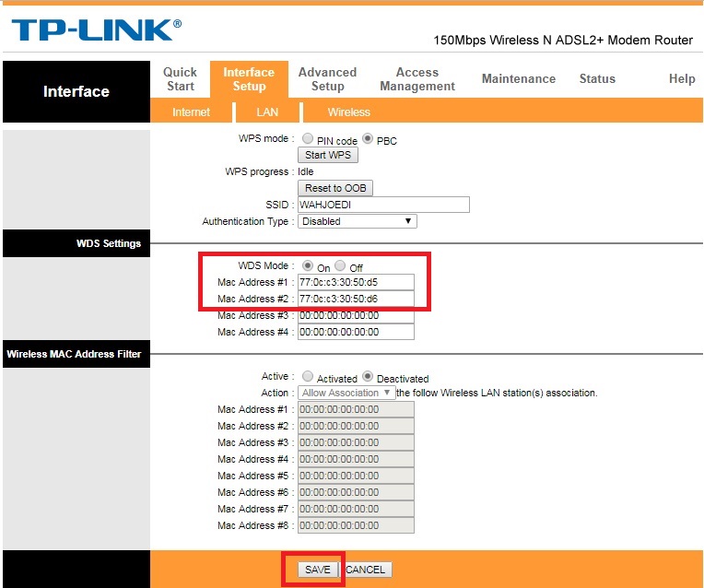Image resolution: width=704 pixels, height=588 pixels.
Task: Click the Interface sidebar heading
Action: (x=76, y=91)
